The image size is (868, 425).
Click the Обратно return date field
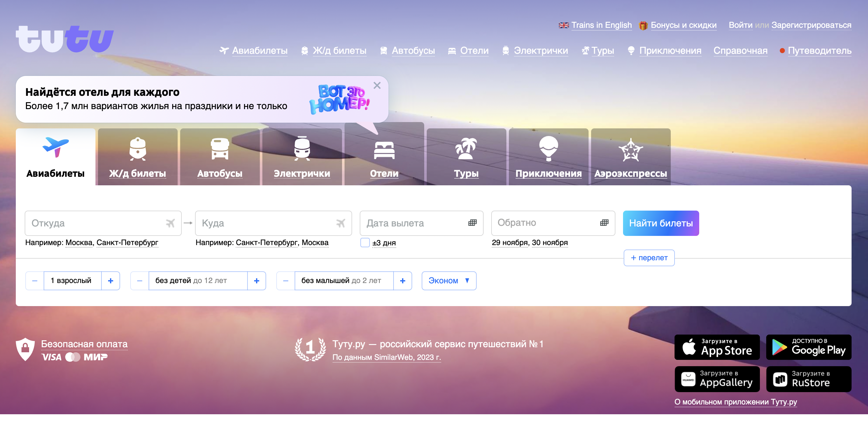(x=553, y=223)
